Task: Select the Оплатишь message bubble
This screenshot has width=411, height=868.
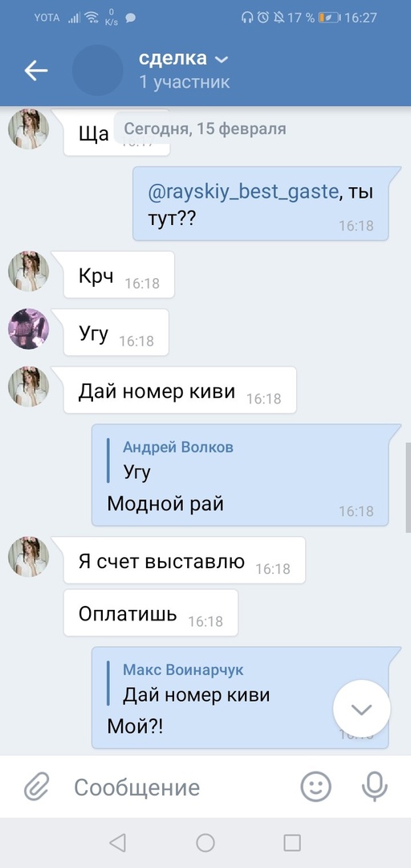Action: coord(151,612)
